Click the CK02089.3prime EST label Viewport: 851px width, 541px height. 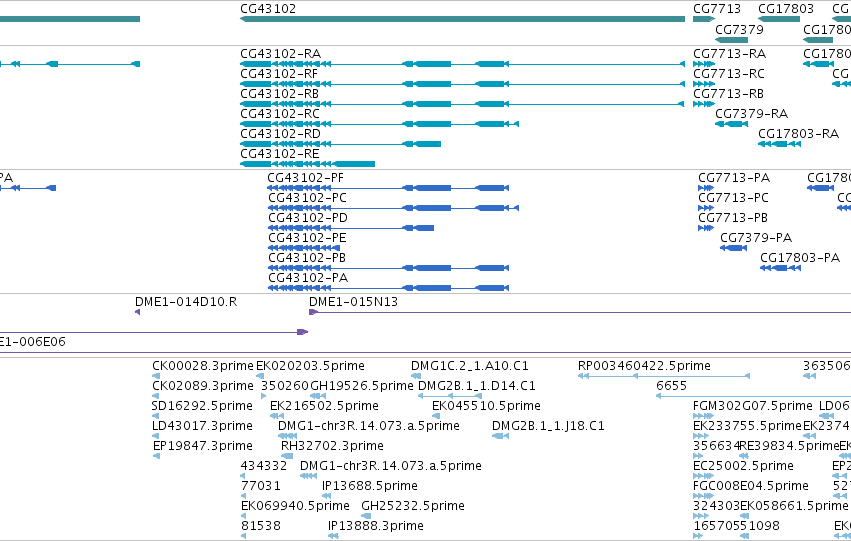click(x=203, y=386)
